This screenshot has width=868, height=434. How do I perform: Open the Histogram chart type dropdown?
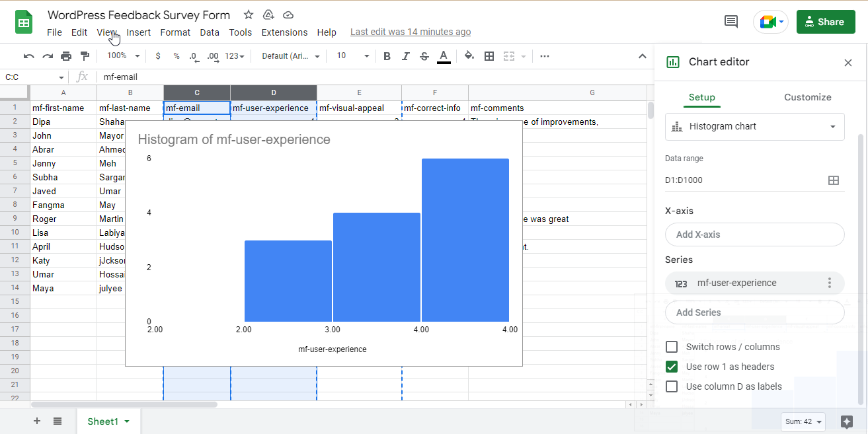755,126
